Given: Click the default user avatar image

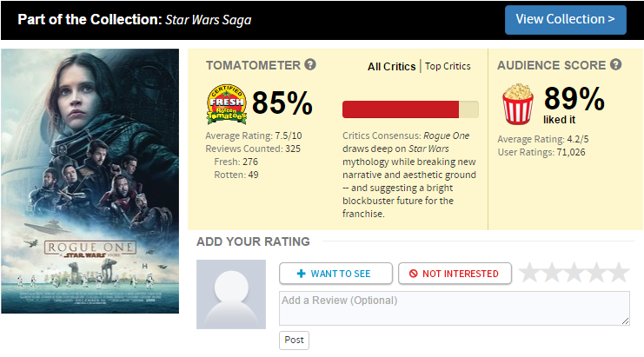Looking at the screenshot, I should tap(231, 294).
